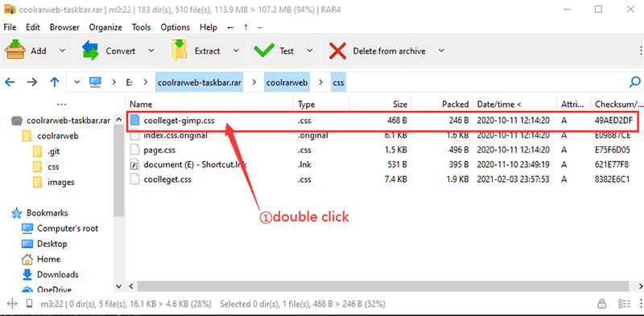Click the Convert archive icon
Screen dimensions: 644x316
click(90, 50)
